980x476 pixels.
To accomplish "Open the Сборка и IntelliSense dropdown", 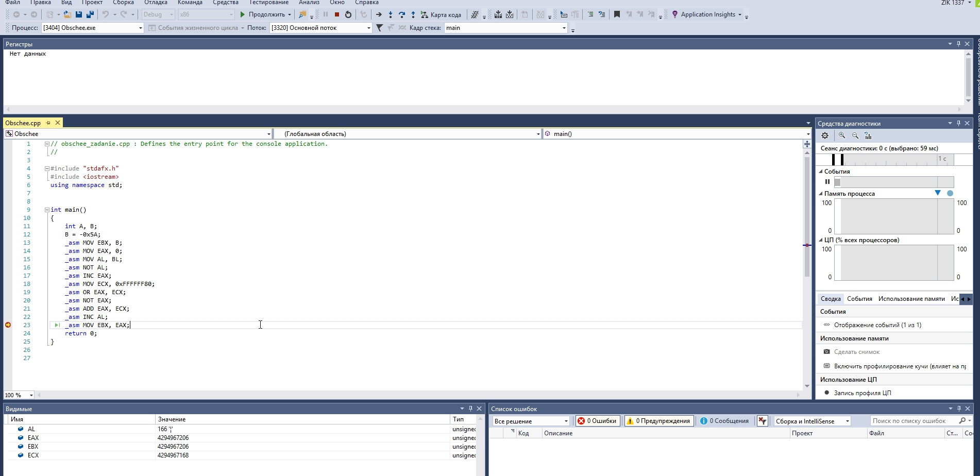I will point(812,421).
